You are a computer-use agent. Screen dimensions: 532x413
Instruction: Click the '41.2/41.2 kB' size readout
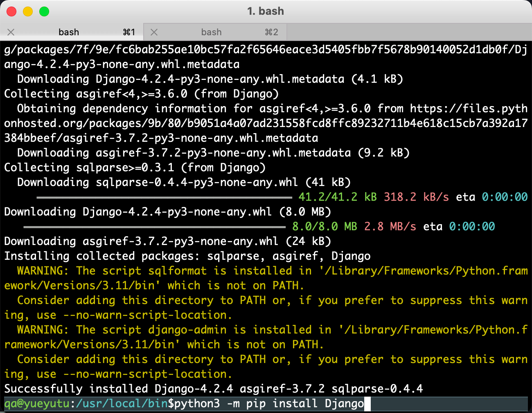(x=338, y=197)
